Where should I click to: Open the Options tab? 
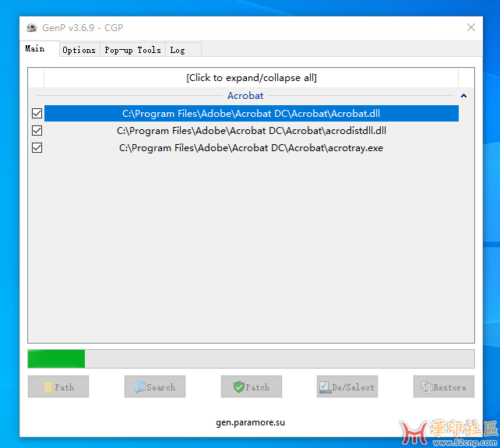coord(79,50)
